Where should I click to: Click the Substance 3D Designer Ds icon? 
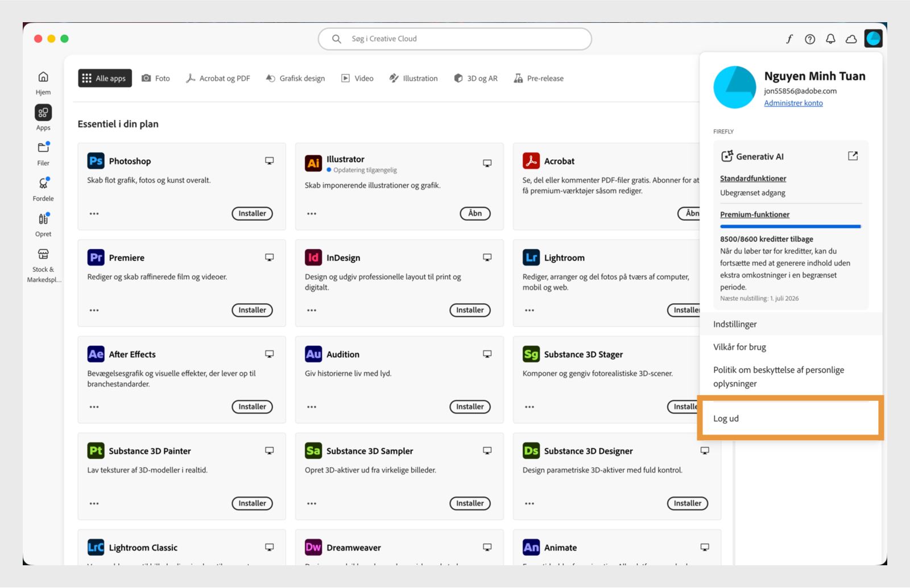[531, 451]
